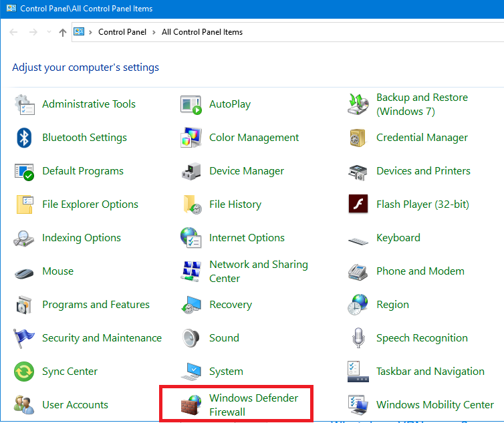Screen dimensions: 504x423
Task: Click the Bluetooth Settings icon
Action: point(25,138)
